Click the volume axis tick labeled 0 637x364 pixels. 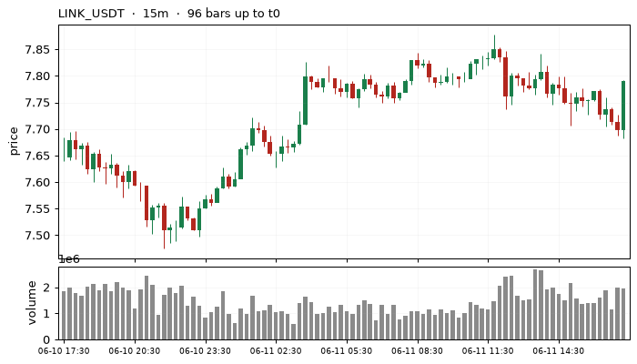click(46, 339)
